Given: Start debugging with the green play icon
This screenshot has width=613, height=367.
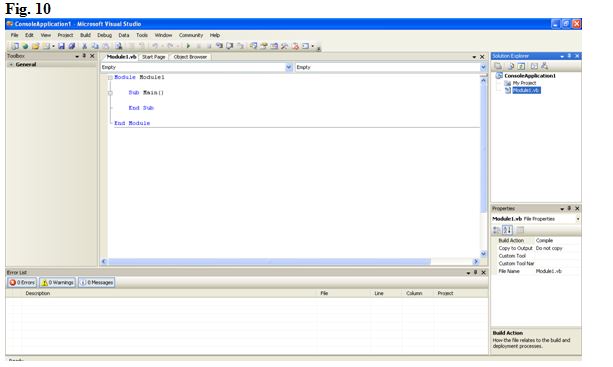Looking at the screenshot, I should [x=188, y=46].
